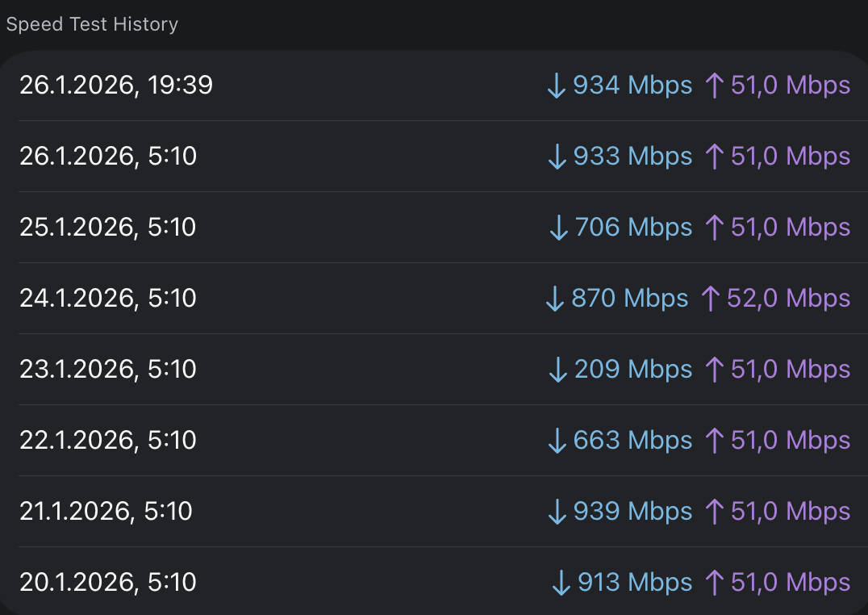Click download arrow icon beside 934 Mbps

(557, 86)
